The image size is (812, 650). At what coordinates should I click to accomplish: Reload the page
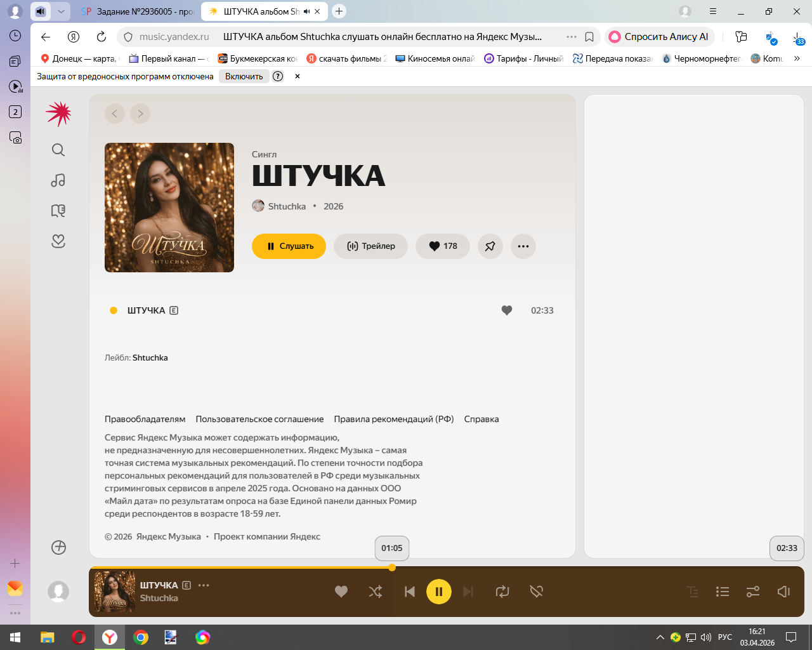click(101, 37)
